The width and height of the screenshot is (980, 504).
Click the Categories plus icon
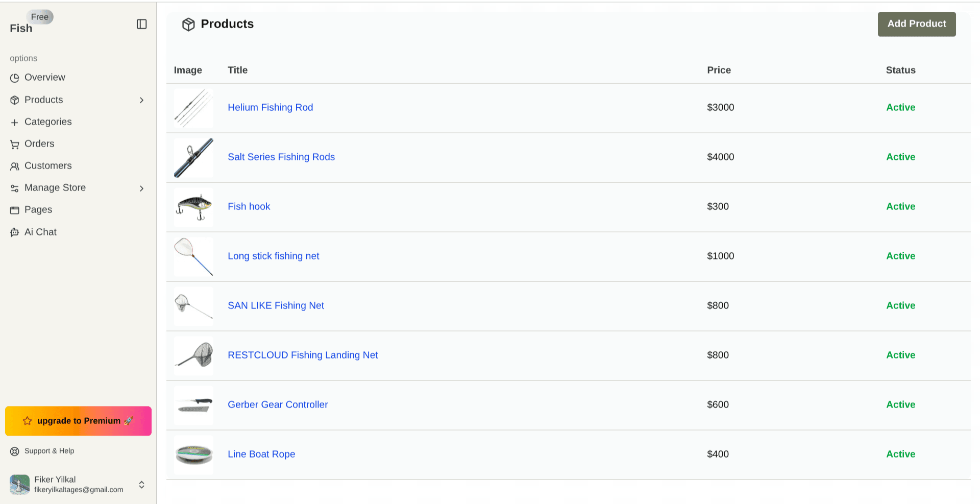point(14,122)
